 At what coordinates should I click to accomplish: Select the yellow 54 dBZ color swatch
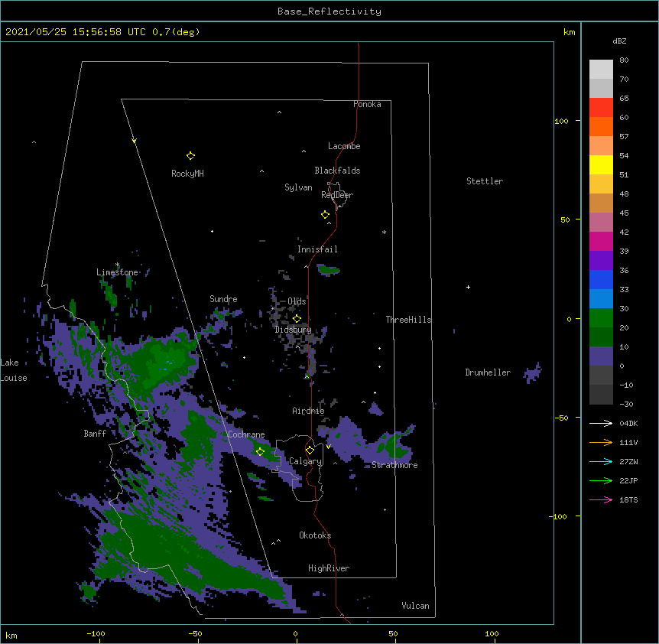click(601, 164)
